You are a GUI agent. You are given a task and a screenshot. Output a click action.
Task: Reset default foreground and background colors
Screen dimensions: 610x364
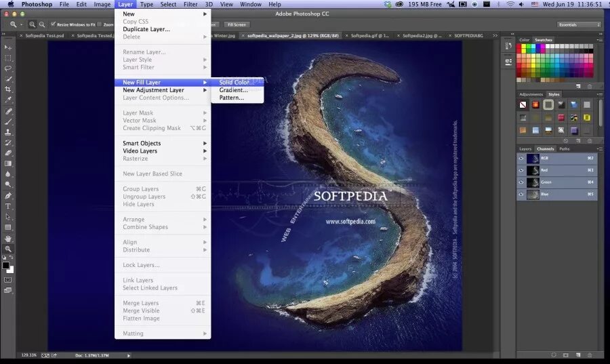[4, 258]
